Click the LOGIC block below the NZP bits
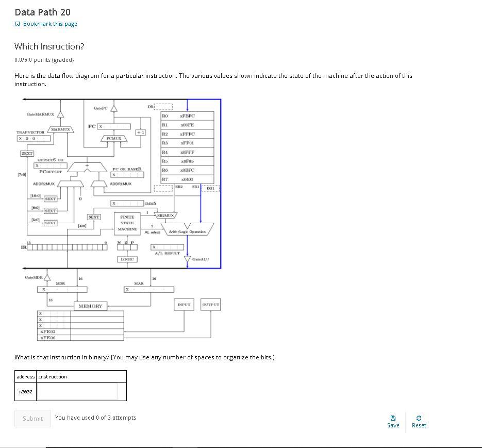 point(126,259)
